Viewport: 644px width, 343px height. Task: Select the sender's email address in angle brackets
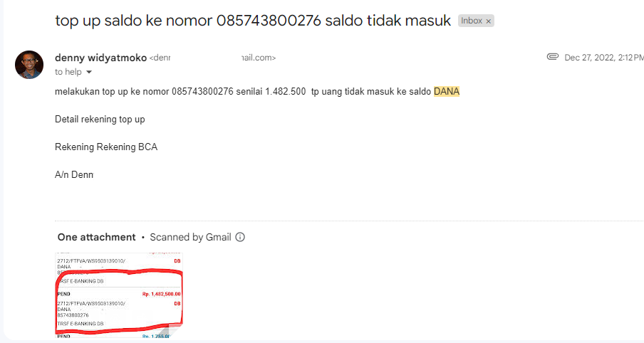point(212,58)
